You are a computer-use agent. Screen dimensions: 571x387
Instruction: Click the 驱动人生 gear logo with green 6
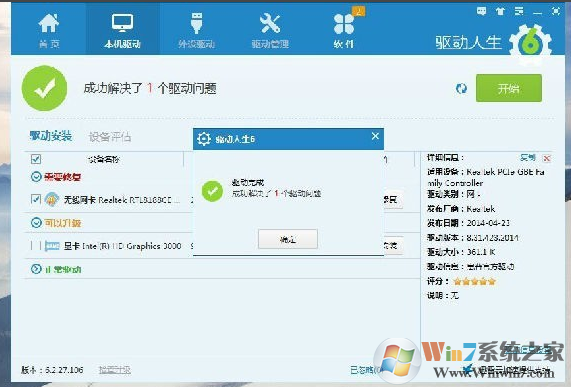pos(530,44)
